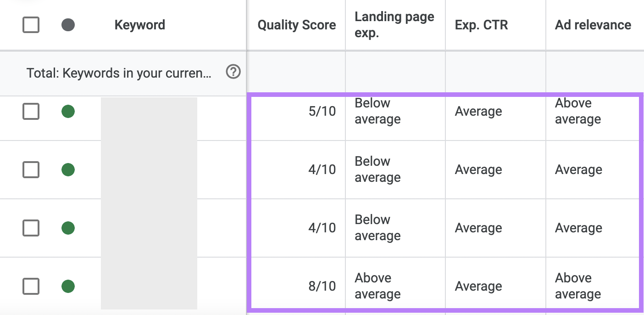Image resolution: width=644 pixels, height=315 pixels.
Task: Click the Above average Ad relevance cell on row one
Action: [x=578, y=111]
